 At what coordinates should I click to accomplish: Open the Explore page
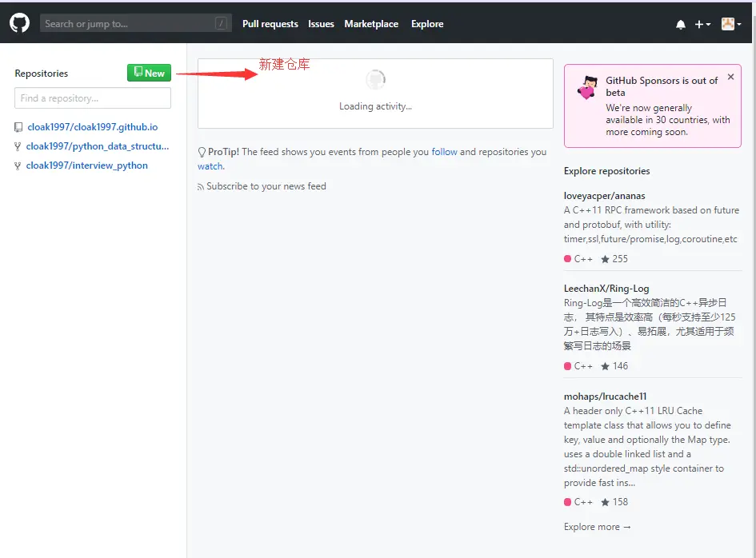click(427, 24)
